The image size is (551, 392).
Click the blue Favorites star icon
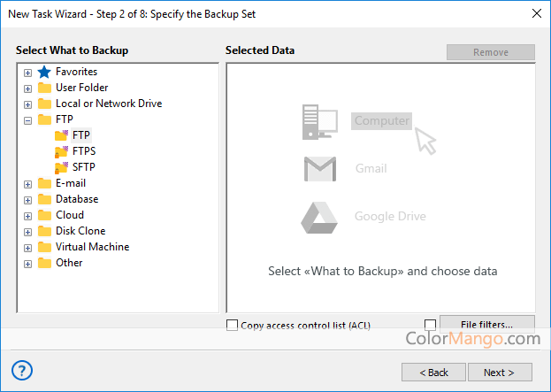(44, 72)
